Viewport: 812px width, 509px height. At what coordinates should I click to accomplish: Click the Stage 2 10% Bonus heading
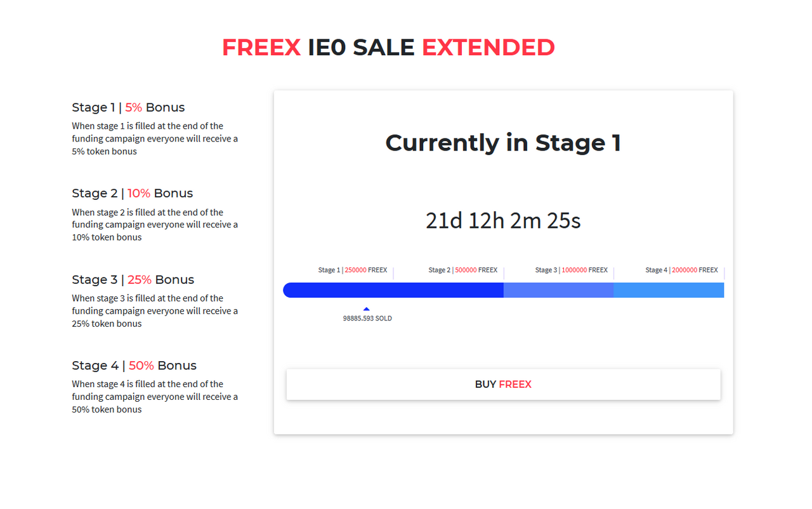133,193
